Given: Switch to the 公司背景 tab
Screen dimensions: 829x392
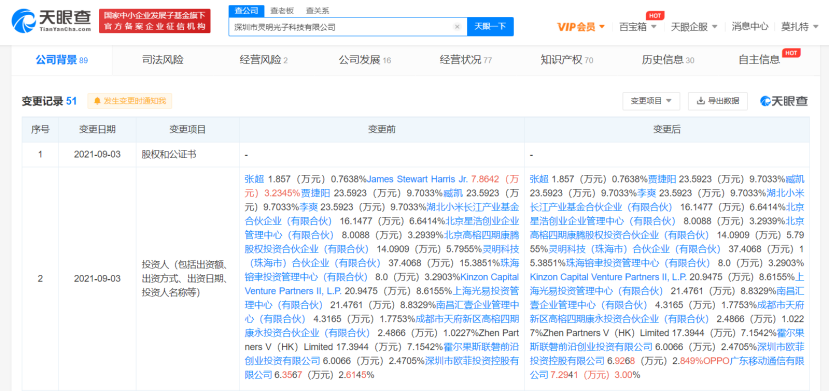Looking at the screenshot, I should (62, 60).
